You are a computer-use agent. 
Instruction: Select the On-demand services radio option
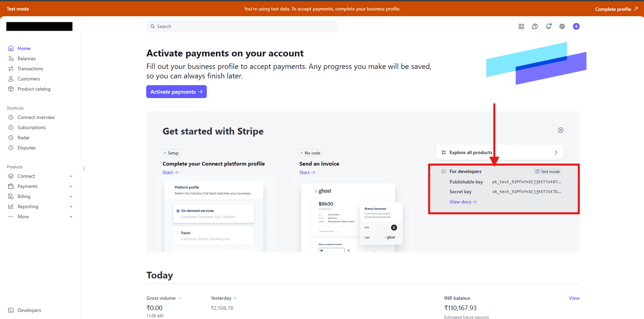pyautogui.click(x=178, y=211)
